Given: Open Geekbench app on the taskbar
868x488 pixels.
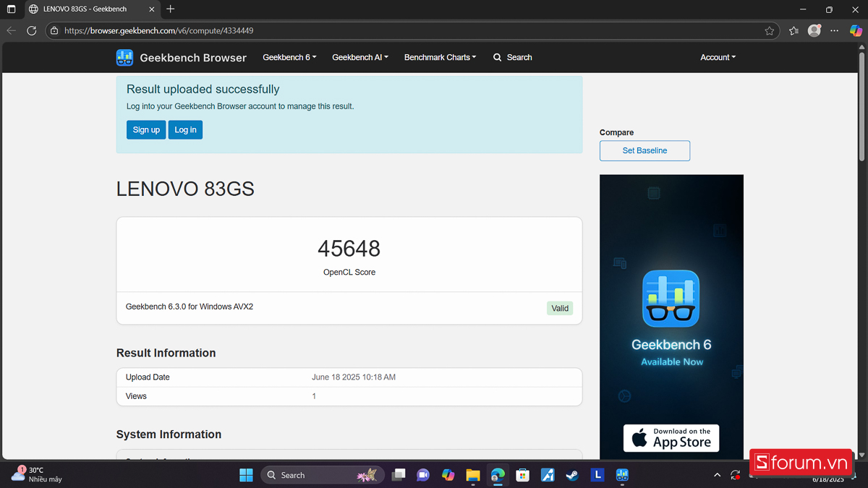Looking at the screenshot, I should coord(622,475).
